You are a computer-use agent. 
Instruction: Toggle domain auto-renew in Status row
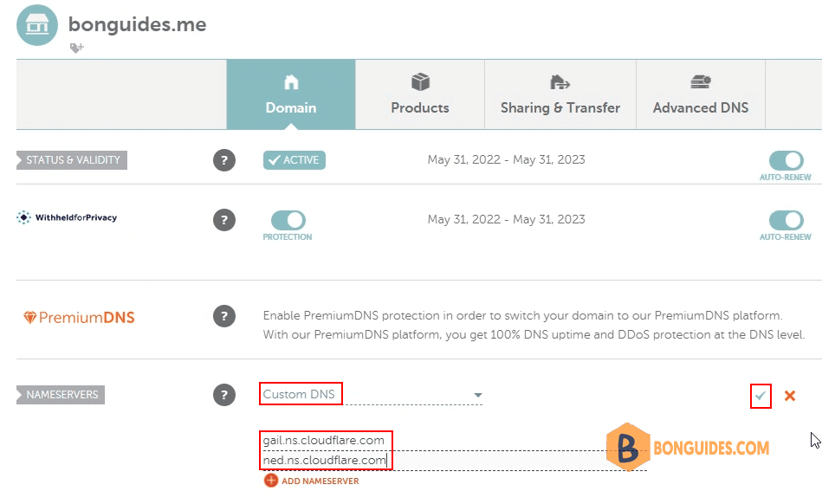tap(786, 160)
